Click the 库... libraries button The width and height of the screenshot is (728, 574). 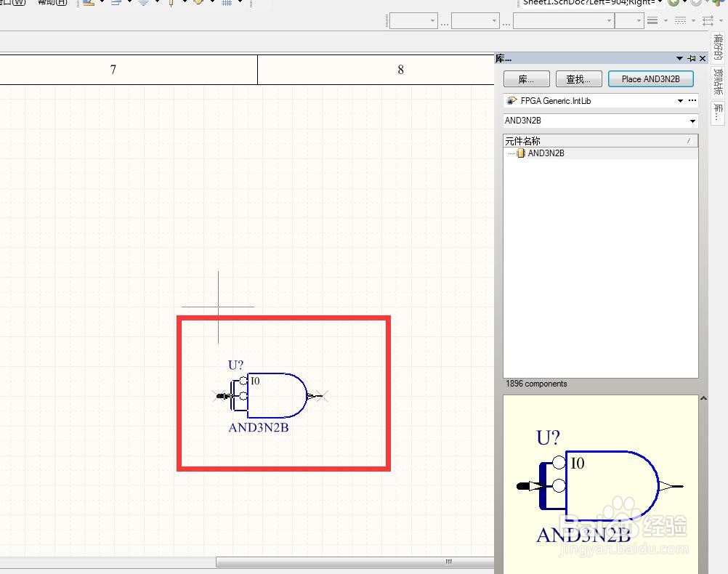click(x=527, y=79)
